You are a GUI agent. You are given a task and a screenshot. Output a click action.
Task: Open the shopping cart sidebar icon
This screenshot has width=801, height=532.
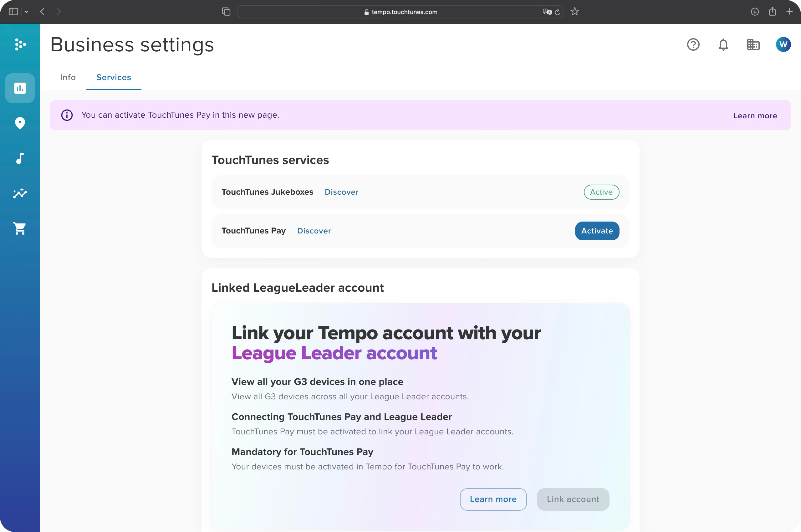(x=20, y=228)
